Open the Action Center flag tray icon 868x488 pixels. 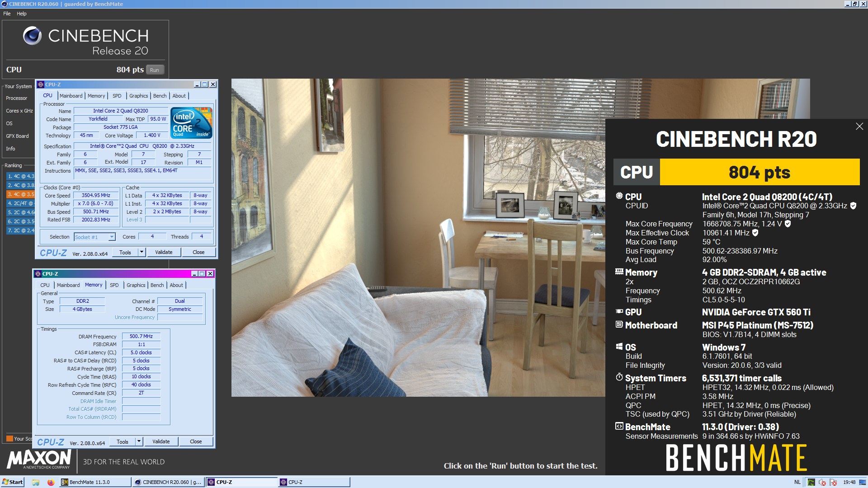[x=833, y=482]
